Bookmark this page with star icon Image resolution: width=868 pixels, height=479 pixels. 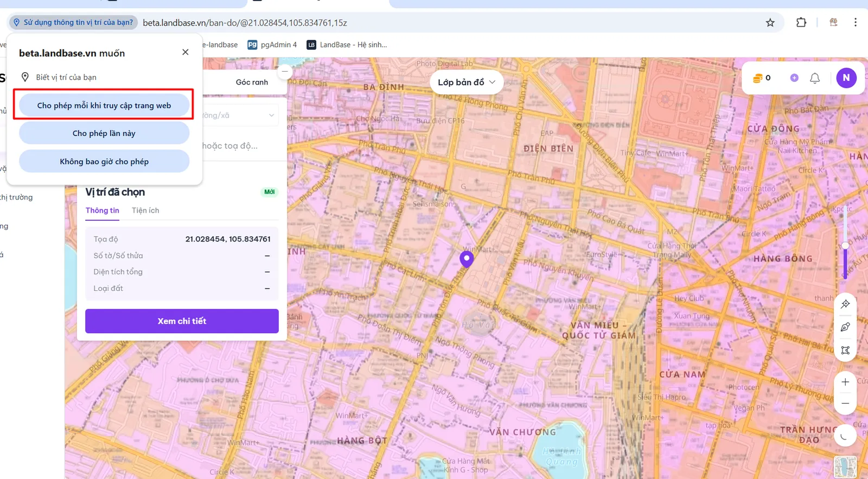770,23
